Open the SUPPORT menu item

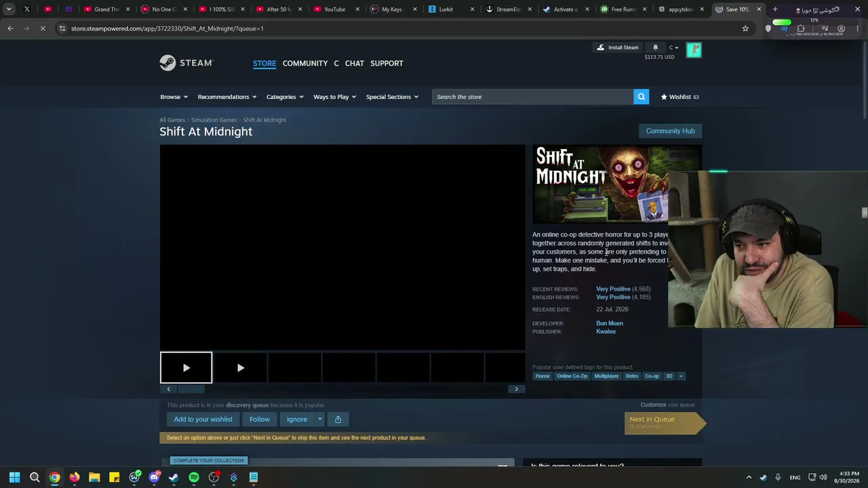pos(387,63)
